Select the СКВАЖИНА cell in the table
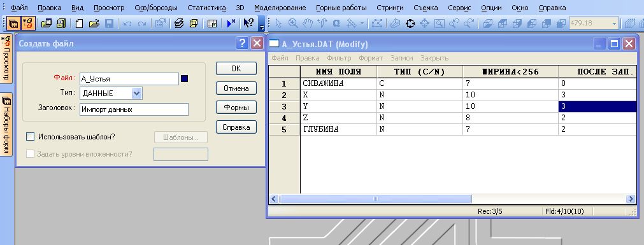Image resolution: width=644 pixels, height=245 pixels. tap(338, 83)
